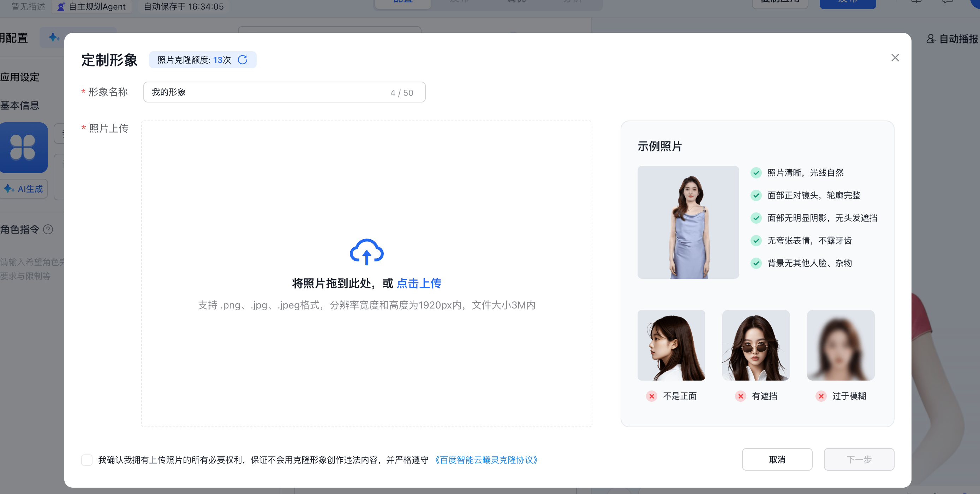Click the green check beside 照片清晰，光线自然
The height and width of the screenshot is (494, 980).
click(756, 172)
